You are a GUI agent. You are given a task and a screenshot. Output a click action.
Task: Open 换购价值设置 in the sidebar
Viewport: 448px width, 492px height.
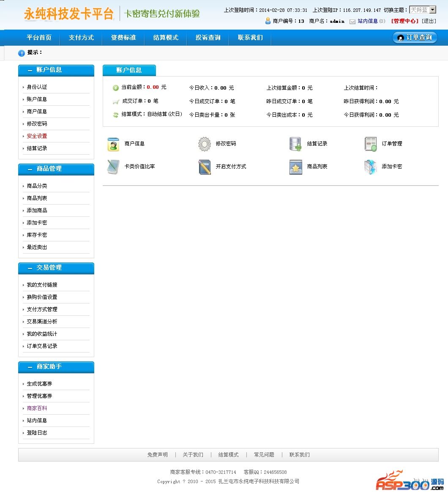tap(42, 297)
